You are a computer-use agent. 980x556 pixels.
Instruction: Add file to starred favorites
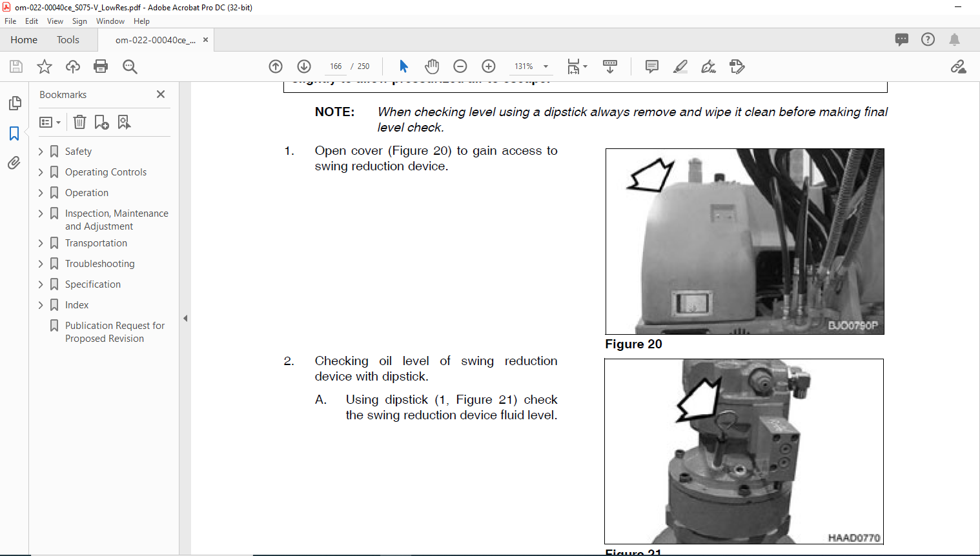[45, 66]
